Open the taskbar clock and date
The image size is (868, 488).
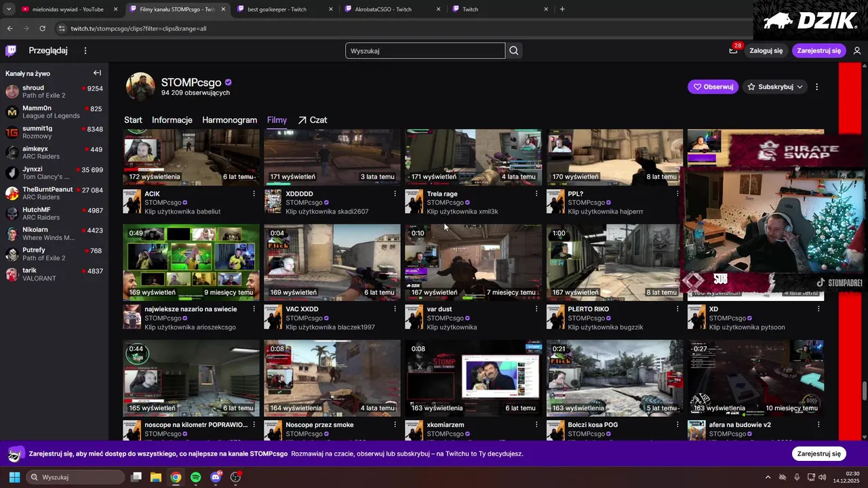pyautogui.click(x=847, y=477)
